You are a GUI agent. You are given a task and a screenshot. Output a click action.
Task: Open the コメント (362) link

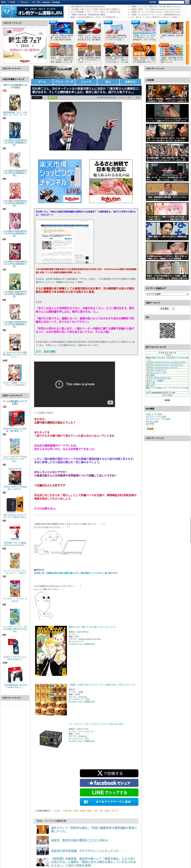click(x=125, y=97)
